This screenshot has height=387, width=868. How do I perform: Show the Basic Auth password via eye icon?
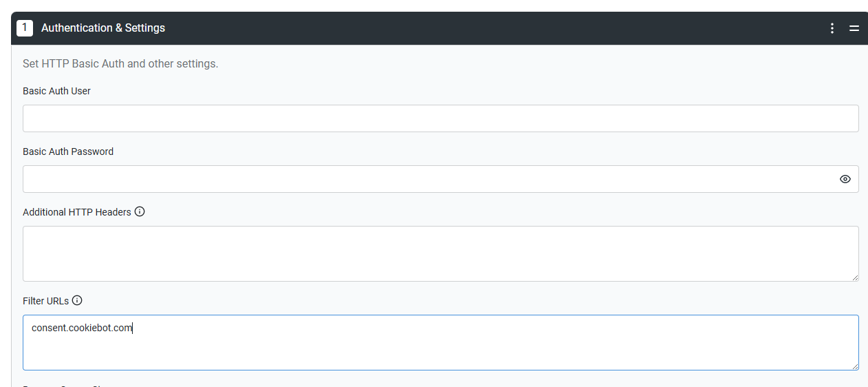845,179
